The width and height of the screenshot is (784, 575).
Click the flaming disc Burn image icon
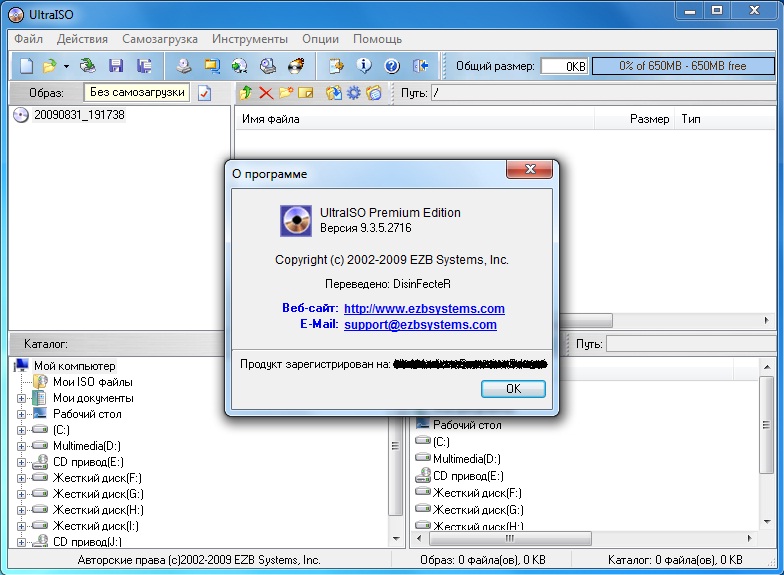point(296,66)
